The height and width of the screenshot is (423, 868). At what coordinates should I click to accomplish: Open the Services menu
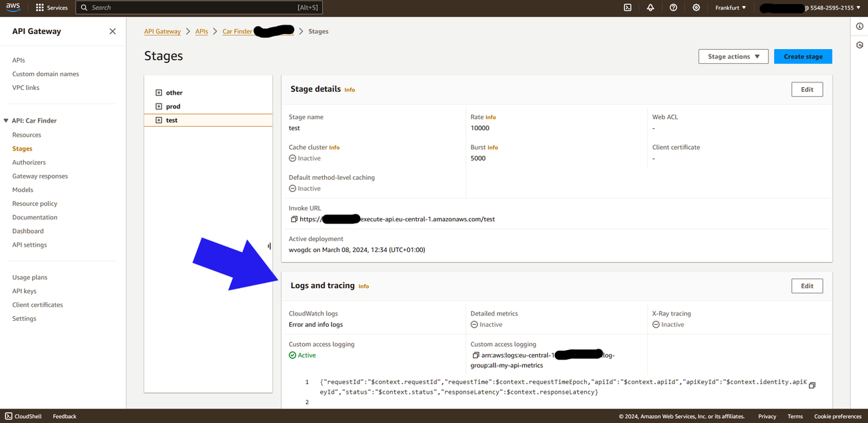pyautogui.click(x=52, y=7)
